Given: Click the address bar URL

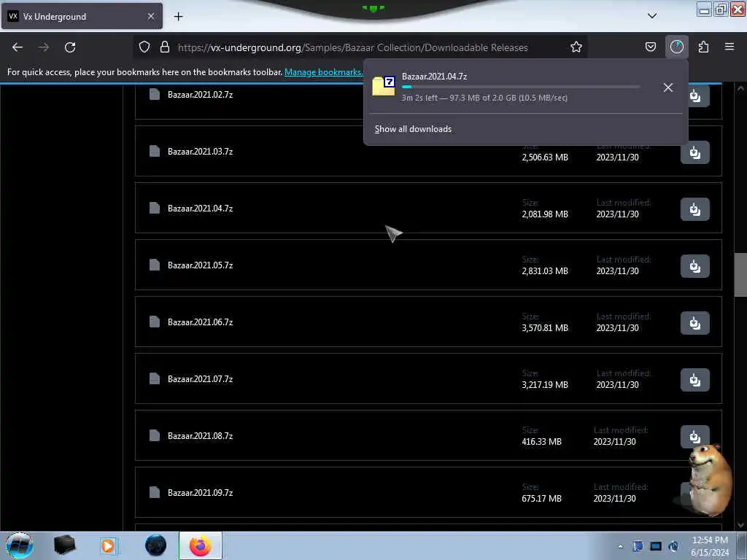Looking at the screenshot, I should tap(352, 47).
